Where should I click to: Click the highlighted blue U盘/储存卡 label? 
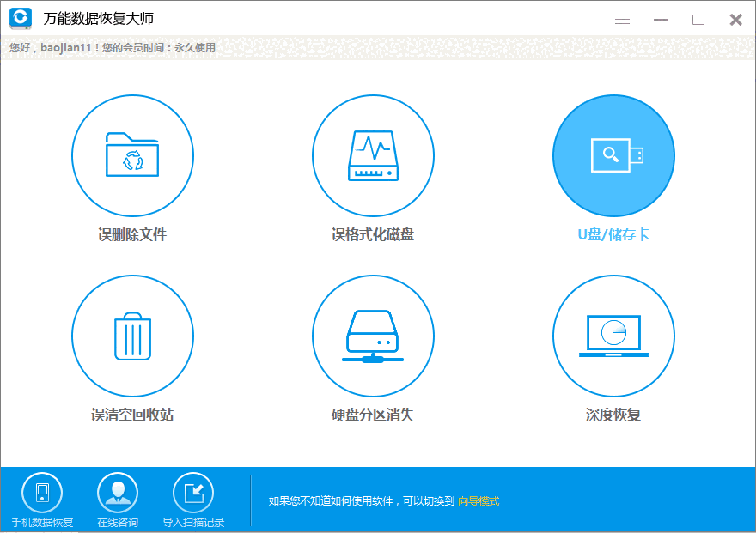(x=613, y=235)
